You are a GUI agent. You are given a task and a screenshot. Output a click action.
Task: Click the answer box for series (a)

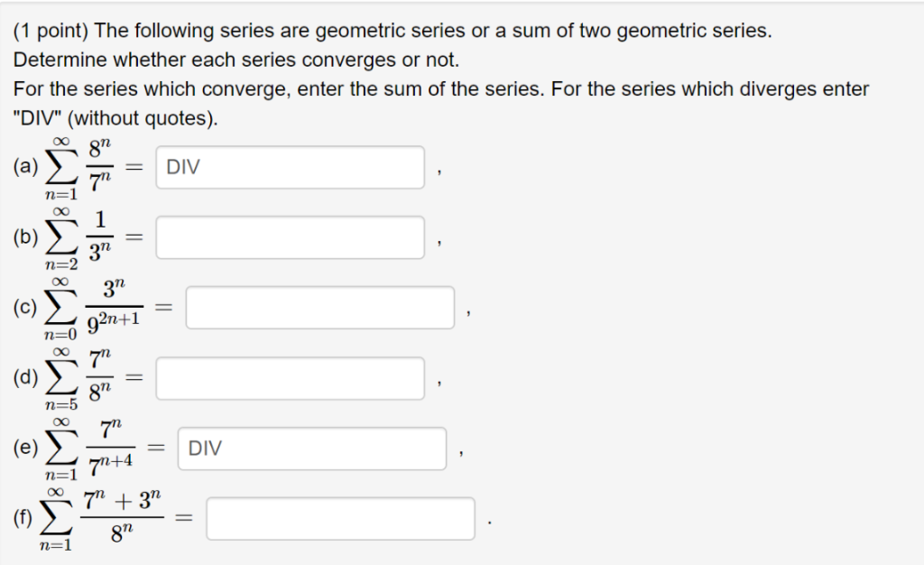click(289, 166)
